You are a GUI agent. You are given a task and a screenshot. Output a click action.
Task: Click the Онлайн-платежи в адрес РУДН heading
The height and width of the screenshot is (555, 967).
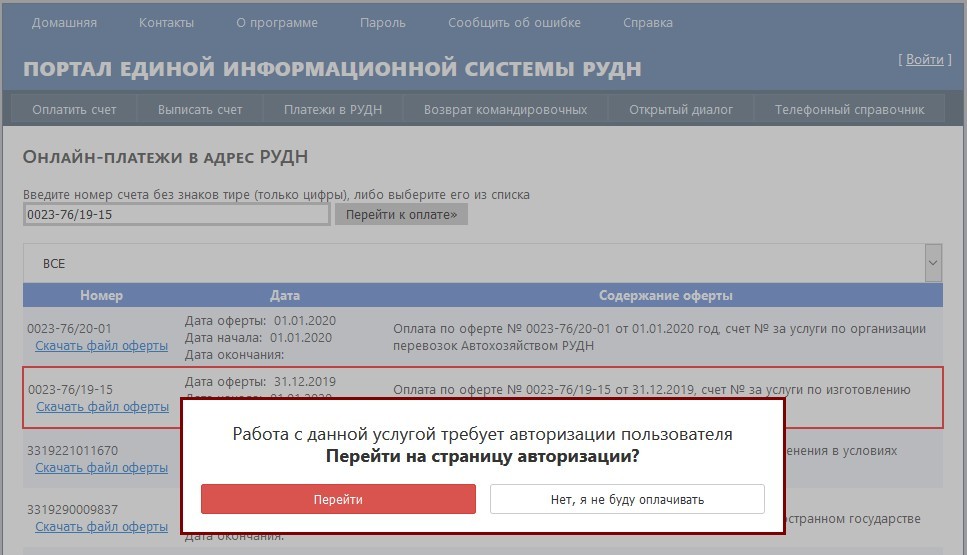click(165, 157)
